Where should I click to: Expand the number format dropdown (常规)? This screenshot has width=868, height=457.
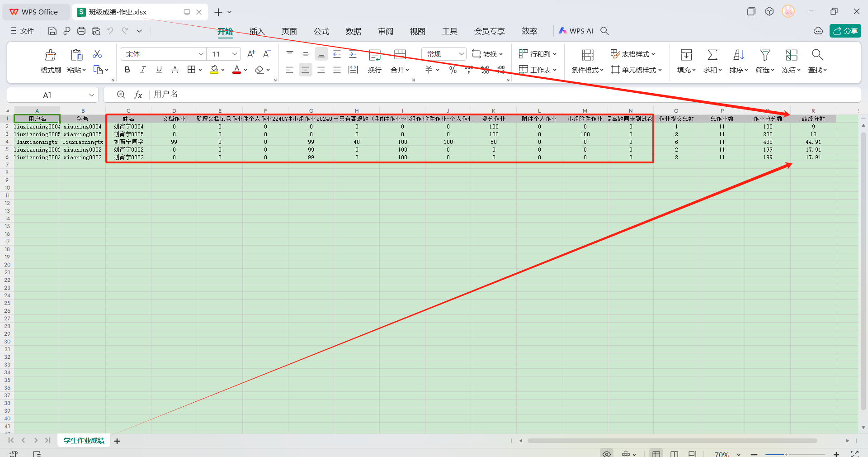click(461, 54)
